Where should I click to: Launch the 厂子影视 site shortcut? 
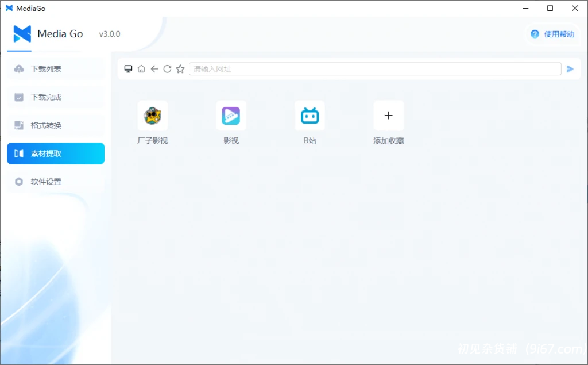click(152, 116)
